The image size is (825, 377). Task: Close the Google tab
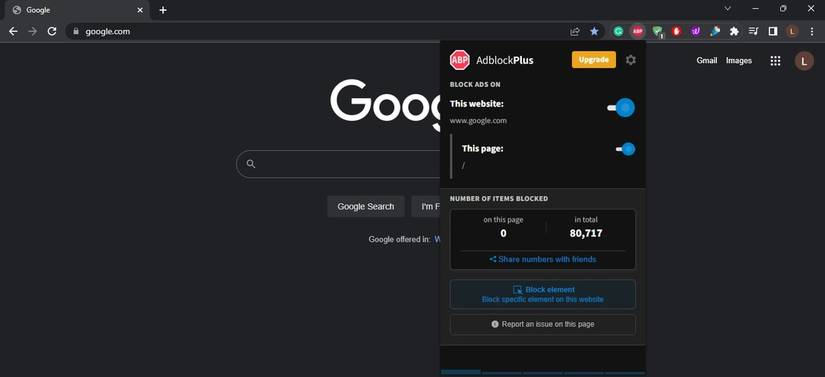click(x=140, y=10)
